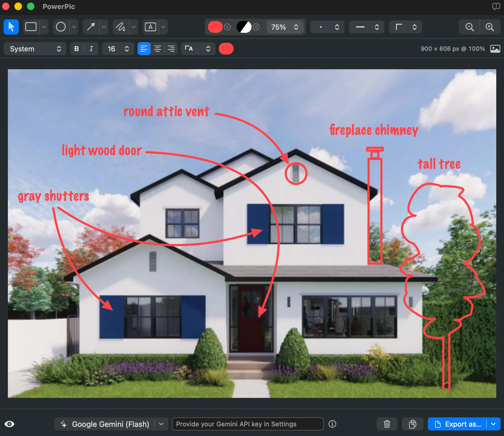Clear the fill color
Image resolution: width=504 pixels, height=436 pixels.
[x=256, y=27]
